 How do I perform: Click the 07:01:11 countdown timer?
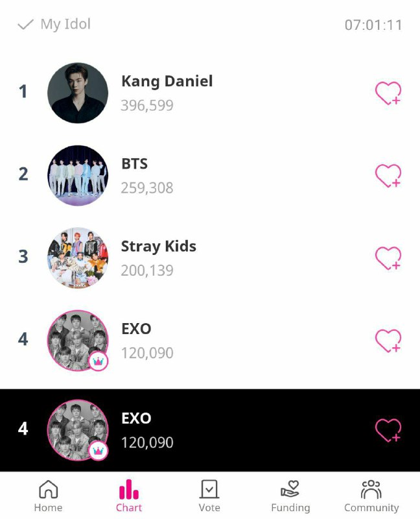373,25
